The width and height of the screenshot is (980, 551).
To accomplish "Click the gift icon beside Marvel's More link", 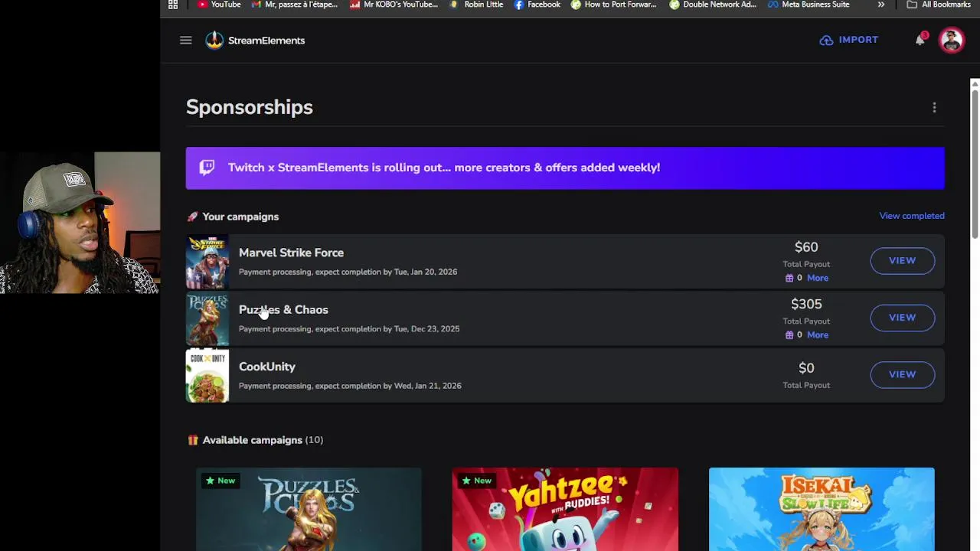I will click(789, 278).
